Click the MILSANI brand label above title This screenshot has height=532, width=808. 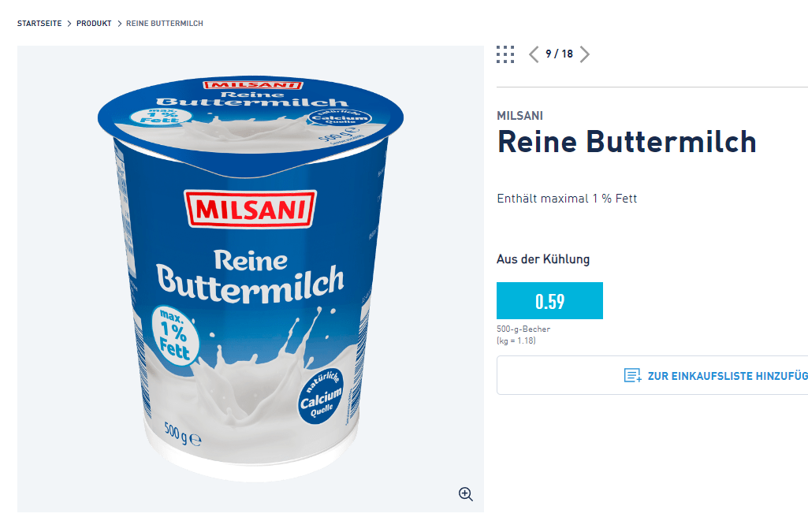(519, 116)
